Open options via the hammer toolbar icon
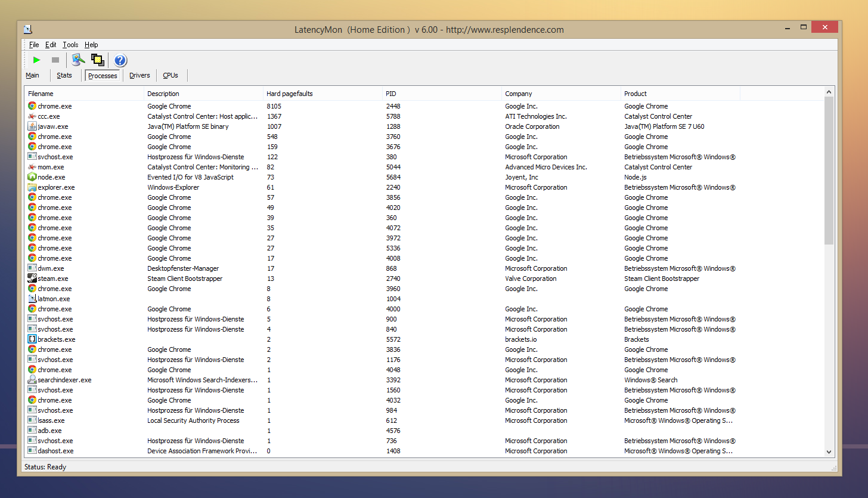The height and width of the screenshot is (498, 868). point(78,60)
